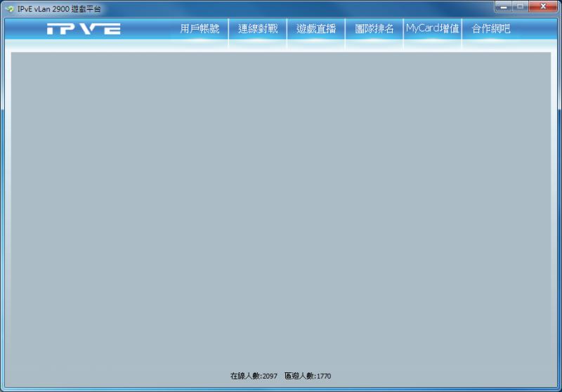Open the 合作網吧 tab
This screenshot has width=562, height=392.
(490, 29)
